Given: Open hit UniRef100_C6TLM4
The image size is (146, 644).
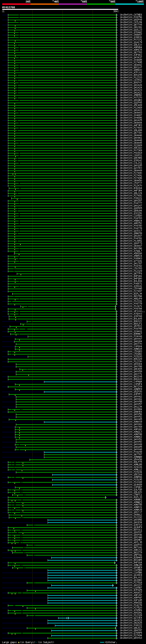Looking at the screenshot, I should click(131, 22).
